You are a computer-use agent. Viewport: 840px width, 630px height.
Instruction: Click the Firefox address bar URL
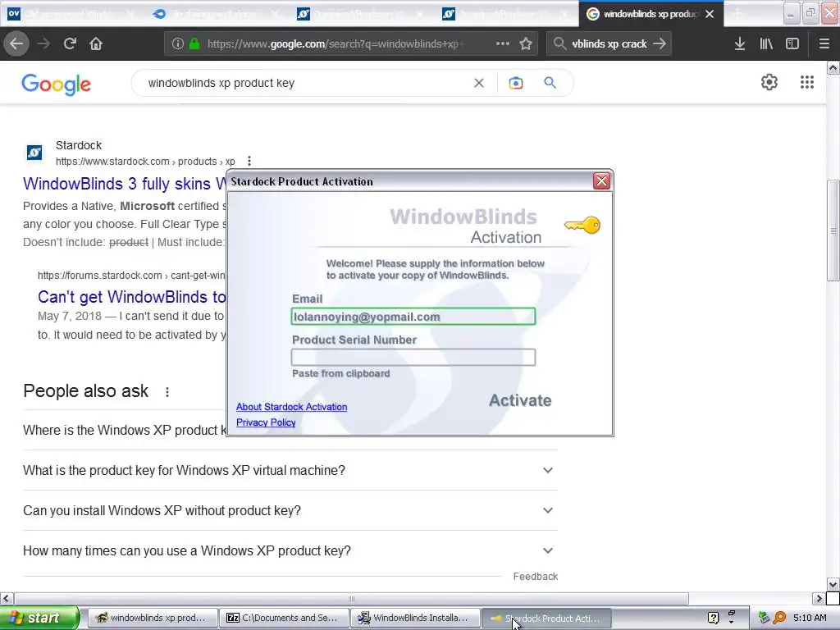click(x=336, y=44)
